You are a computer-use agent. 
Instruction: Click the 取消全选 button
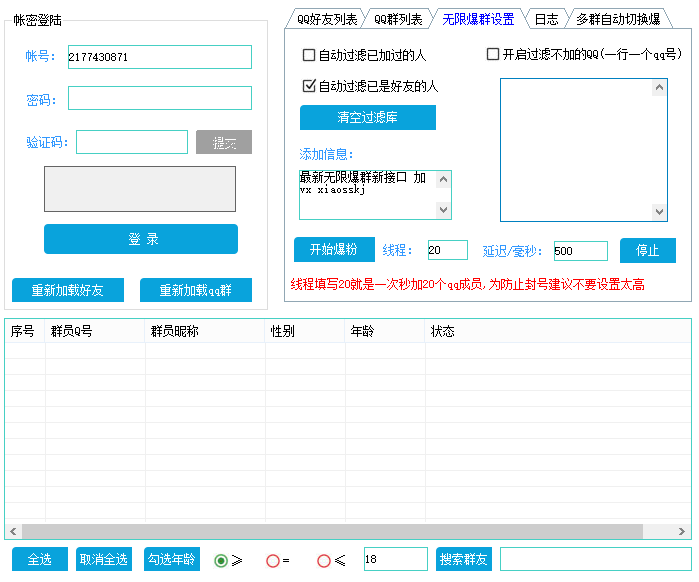point(104,559)
